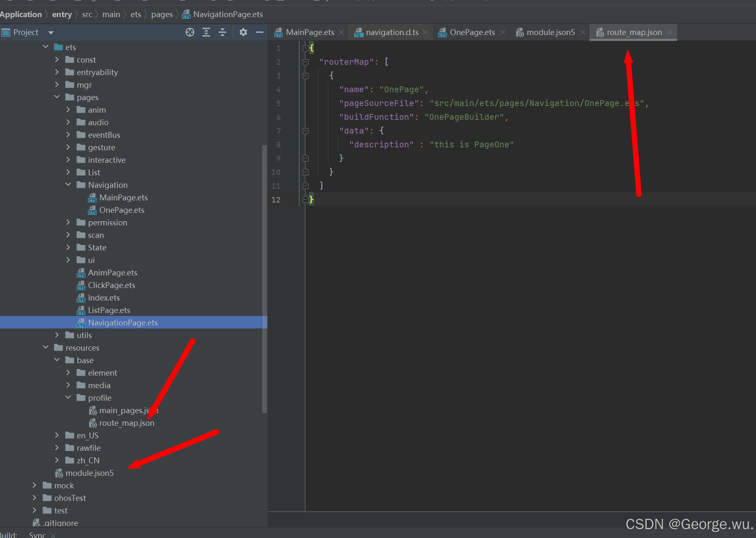Viewport: 756px width, 538px height.
Task: Close the route_map.json tab
Action: (670, 32)
